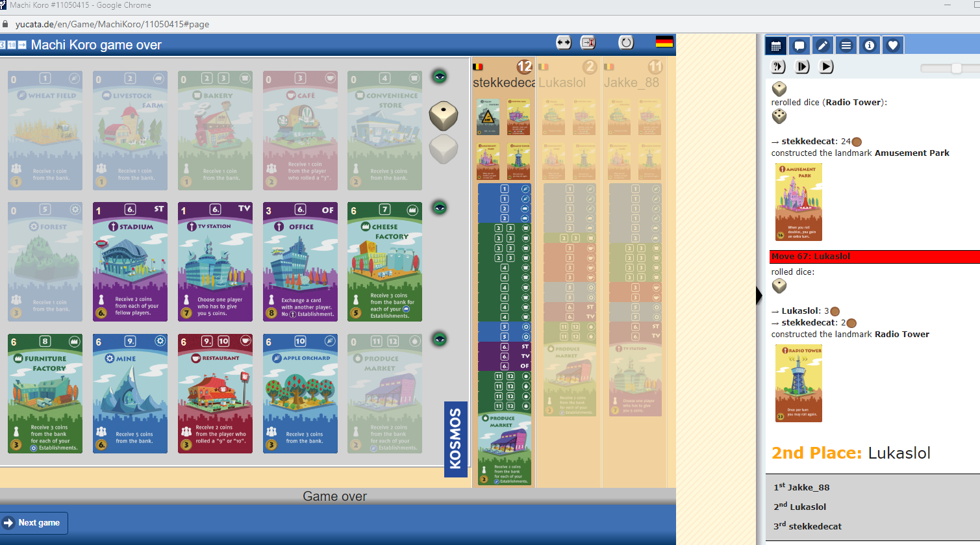Select the Office card
980x545 pixels.
coord(300,262)
